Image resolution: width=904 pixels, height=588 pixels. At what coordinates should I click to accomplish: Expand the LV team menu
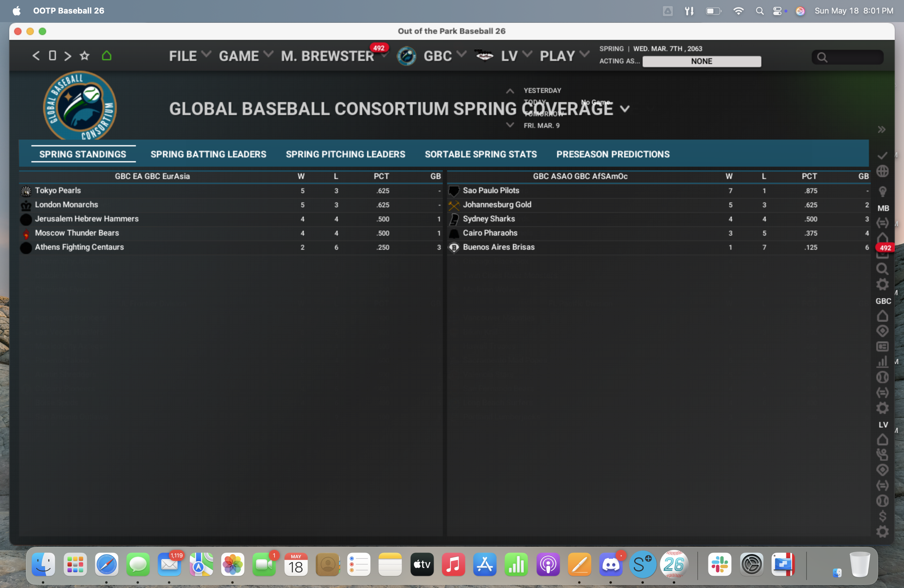516,56
